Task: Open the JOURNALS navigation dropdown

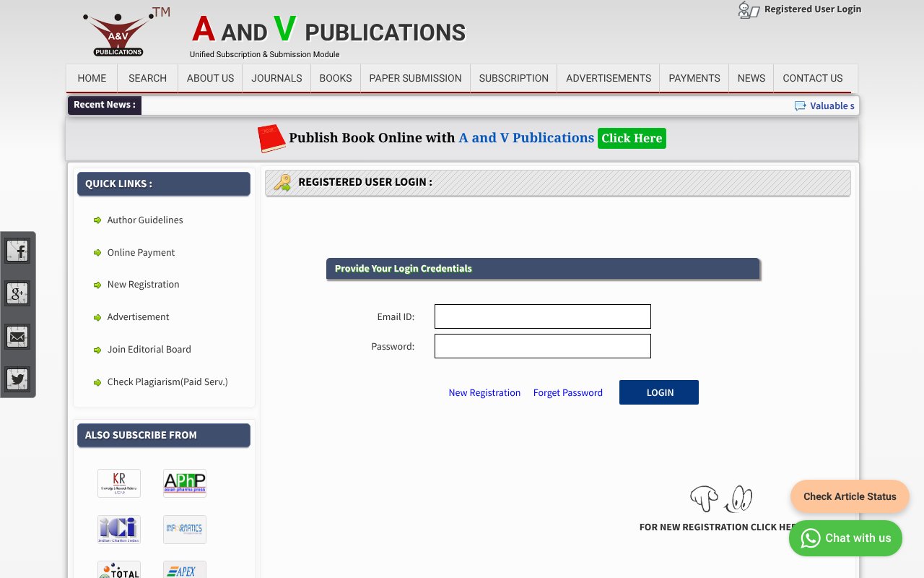Action: pos(276,78)
